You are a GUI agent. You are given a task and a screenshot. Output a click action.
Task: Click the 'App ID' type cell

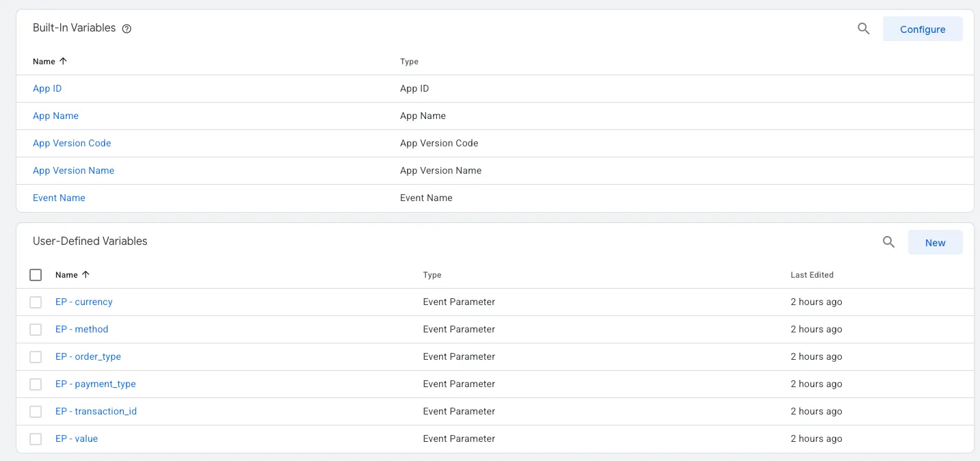point(414,88)
